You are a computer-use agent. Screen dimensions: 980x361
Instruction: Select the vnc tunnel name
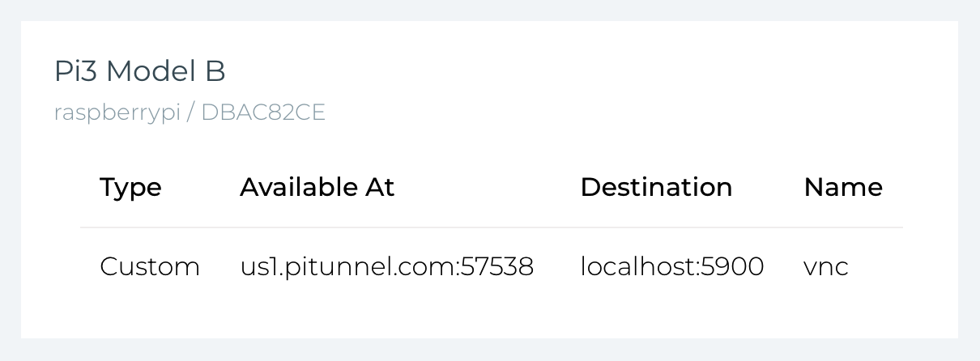[826, 267]
